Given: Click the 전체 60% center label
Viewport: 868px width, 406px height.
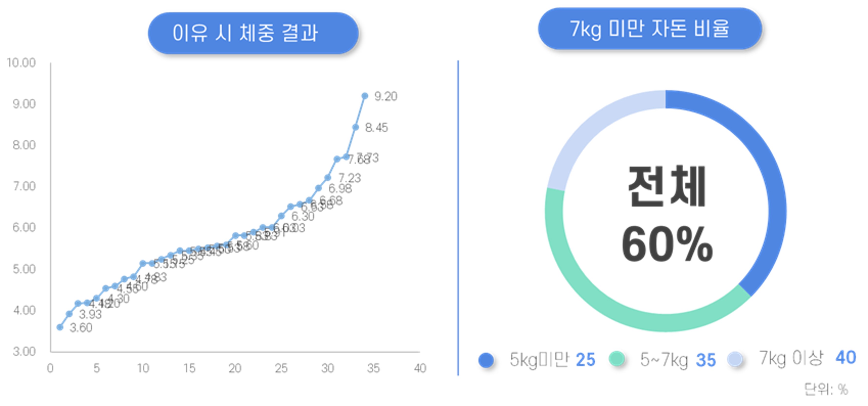Looking at the screenshot, I should (667, 214).
